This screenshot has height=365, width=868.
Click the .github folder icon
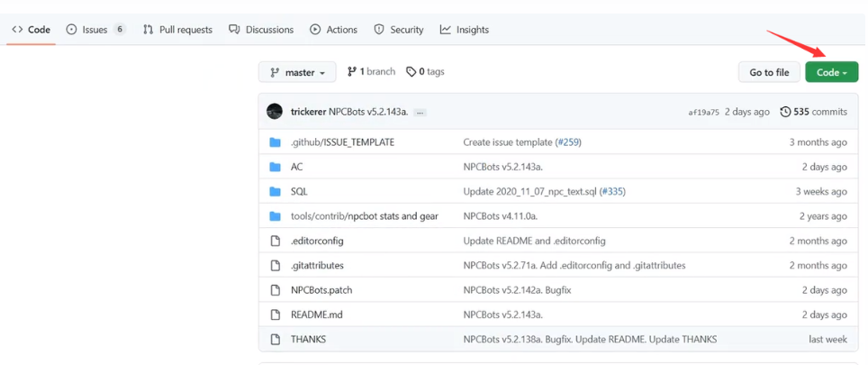(x=276, y=142)
